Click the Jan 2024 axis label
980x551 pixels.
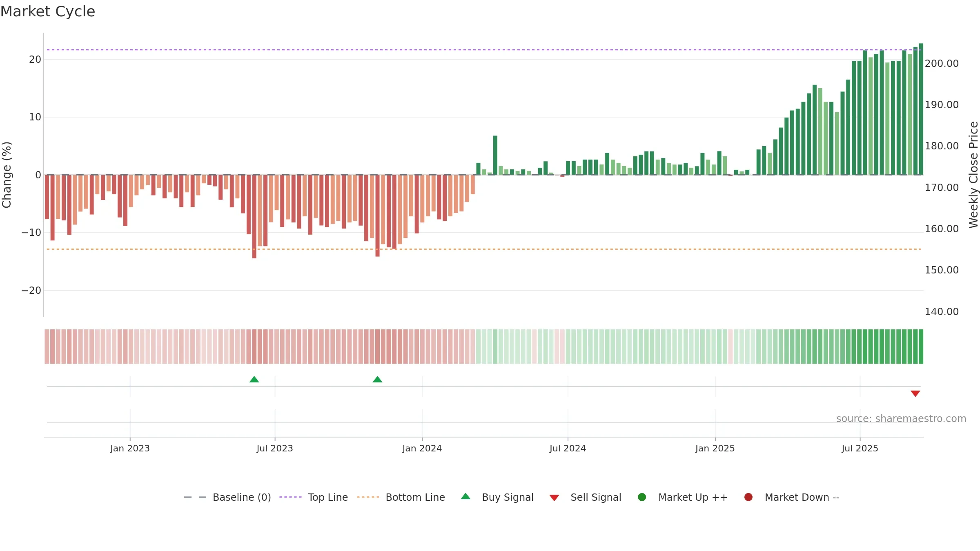(422, 448)
